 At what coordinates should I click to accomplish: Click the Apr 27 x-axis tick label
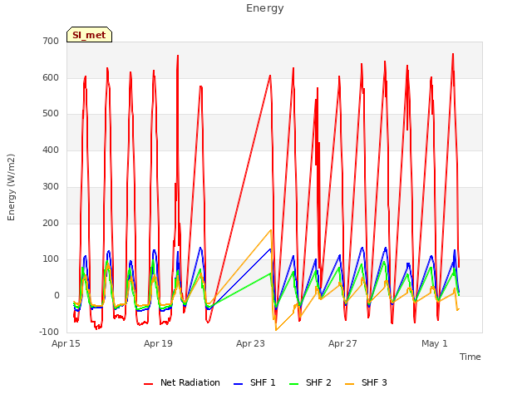point(342,343)
